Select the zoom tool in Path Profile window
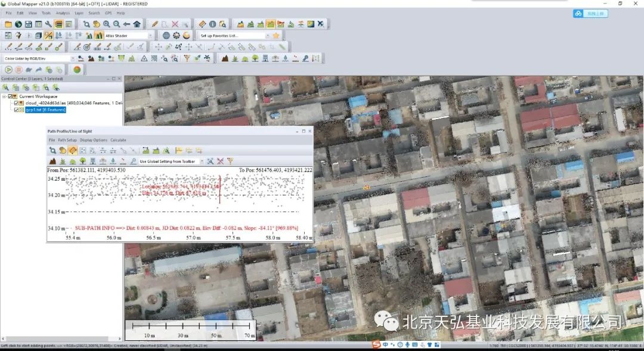The height and width of the screenshot is (351, 644). coord(52,151)
